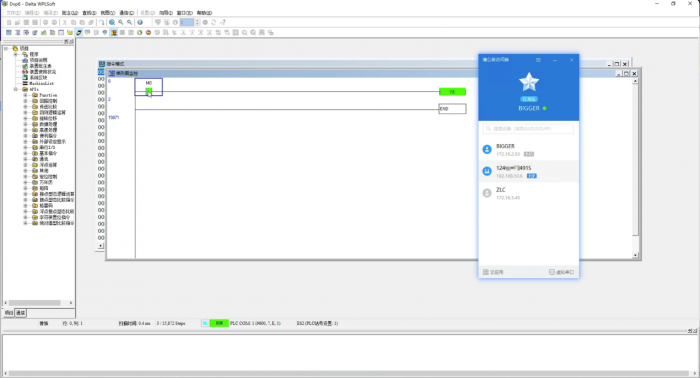Switch to the second tab below project tree

[21, 313]
